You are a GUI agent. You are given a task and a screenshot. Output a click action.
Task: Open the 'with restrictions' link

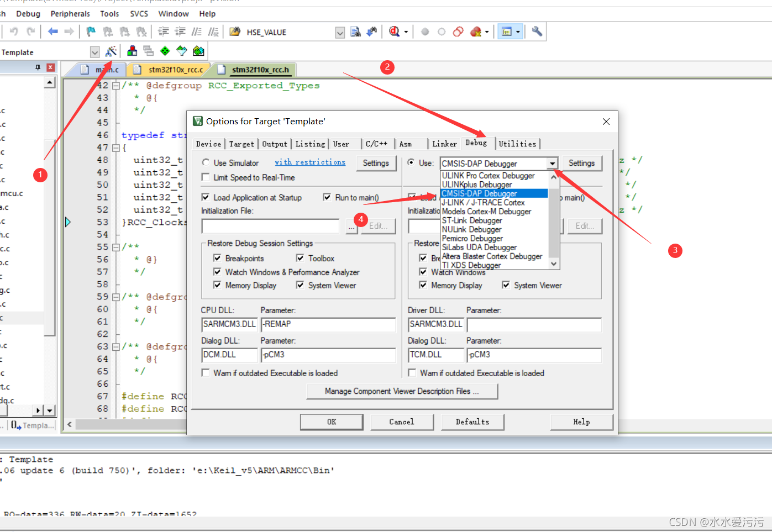(310, 162)
